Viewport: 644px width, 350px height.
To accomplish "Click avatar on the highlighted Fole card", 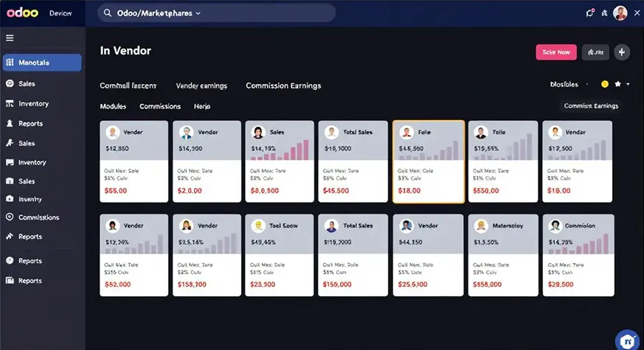I will tap(406, 132).
